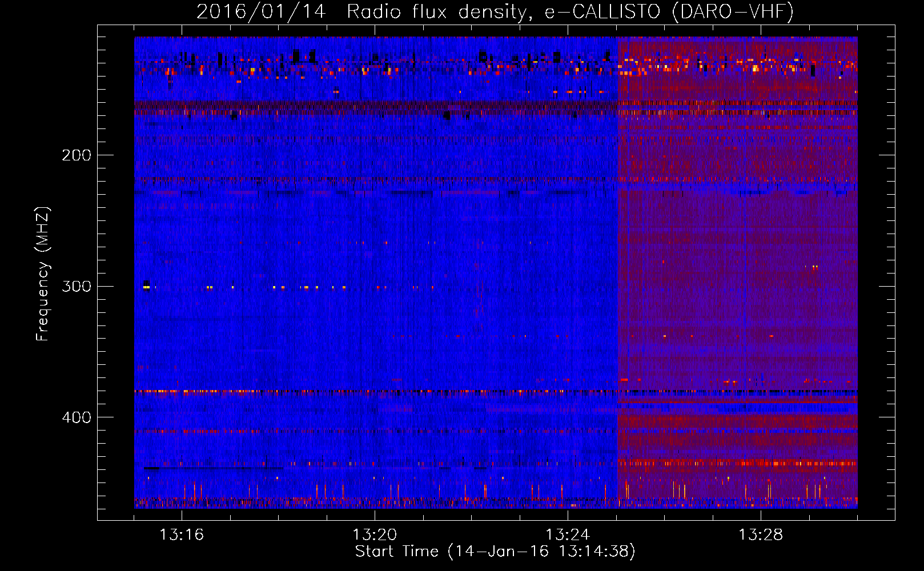Click the 400 frequency tick label
This screenshot has height=571, width=924.
click(x=77, y=417)
